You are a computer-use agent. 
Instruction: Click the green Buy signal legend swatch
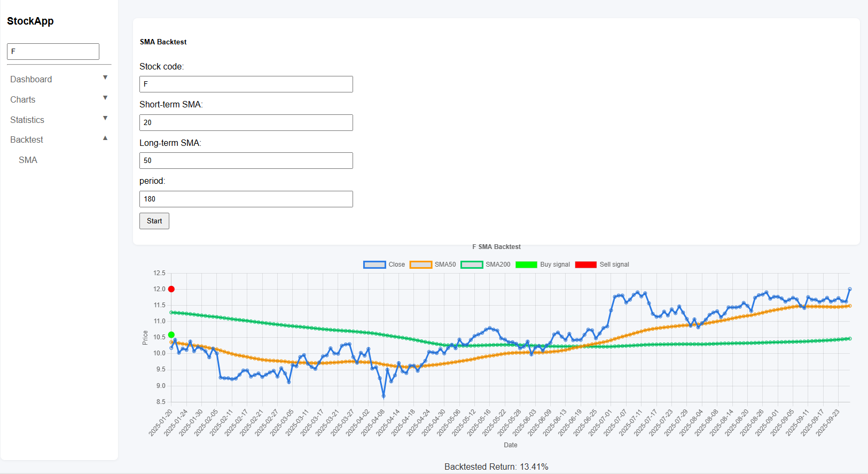(x=526, y=265)
